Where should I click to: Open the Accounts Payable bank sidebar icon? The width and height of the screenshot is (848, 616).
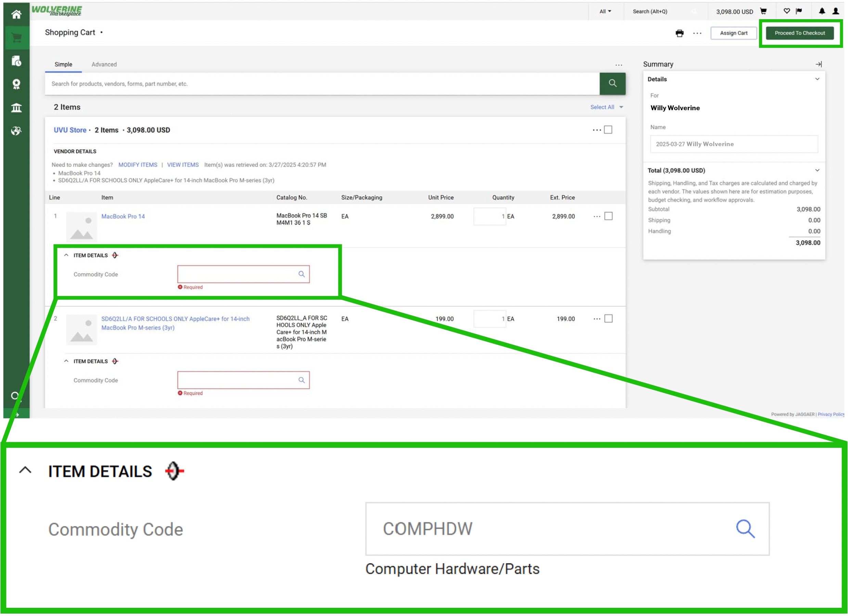click(x=16, y=108)
